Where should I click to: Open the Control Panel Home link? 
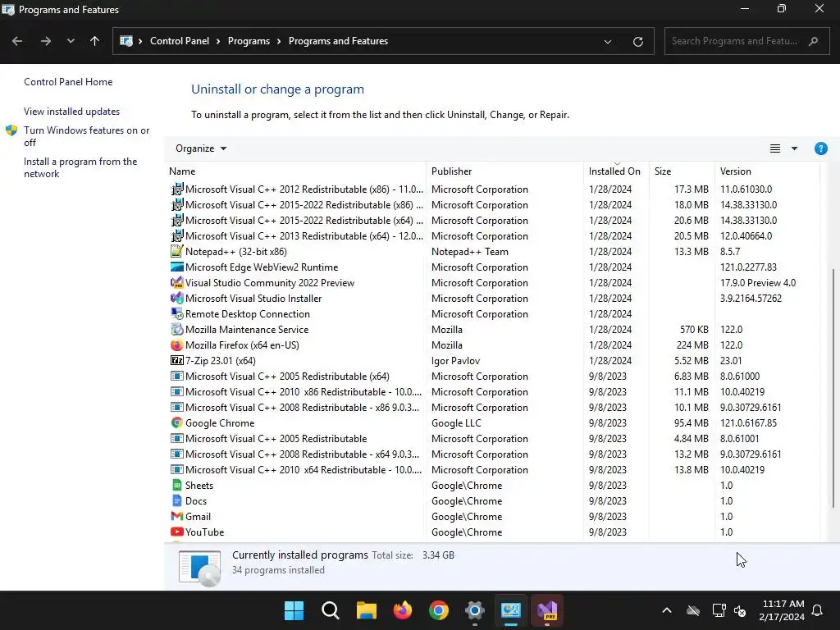(68, 82)
